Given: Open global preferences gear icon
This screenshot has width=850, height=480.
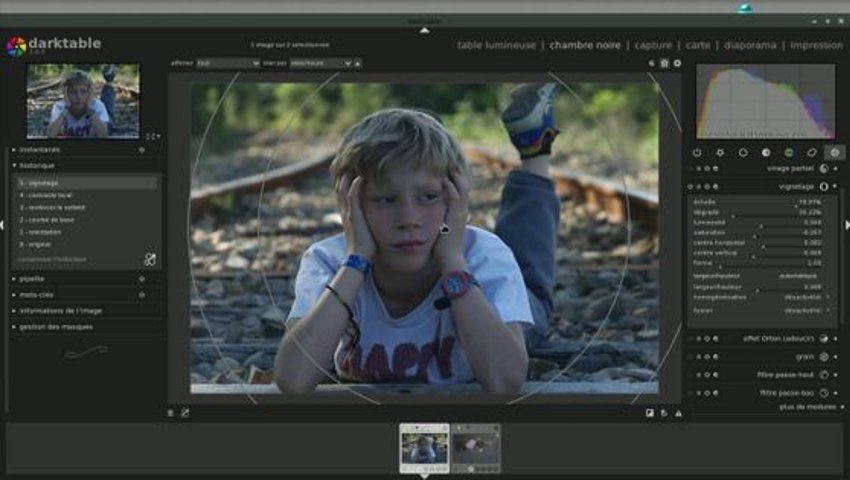Looking at the screenshot, I should 677,63.
